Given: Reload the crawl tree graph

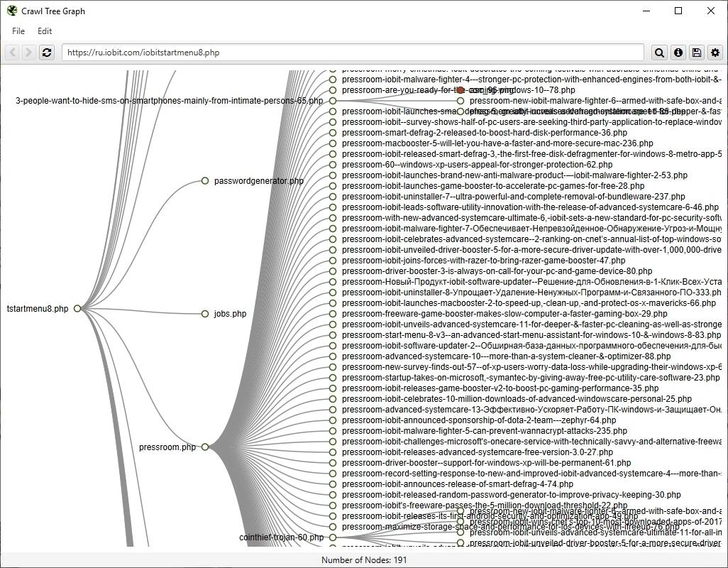Looking at the screenshot, I should tap(46, 53).
